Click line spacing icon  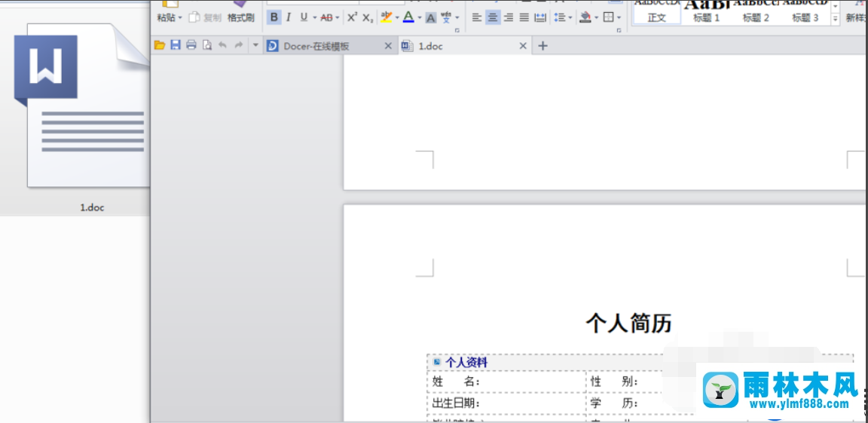pyautogui.click(x=559, y=17)
